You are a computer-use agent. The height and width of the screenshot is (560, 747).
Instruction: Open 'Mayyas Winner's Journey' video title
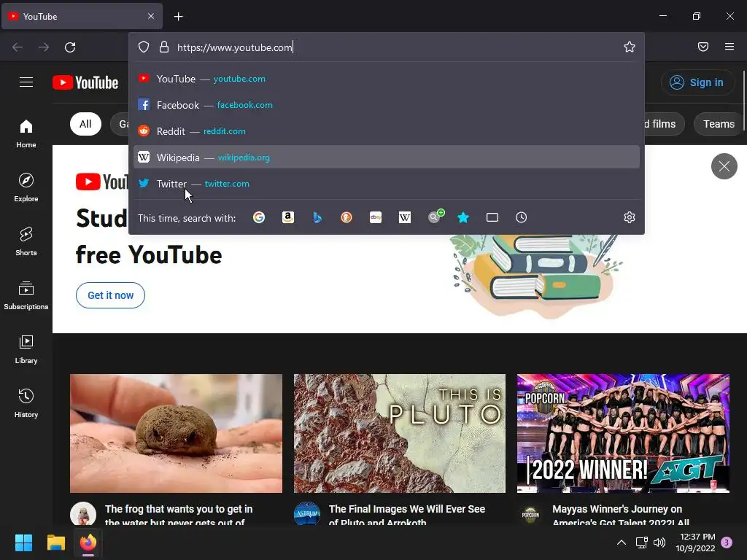coord(622,515)
